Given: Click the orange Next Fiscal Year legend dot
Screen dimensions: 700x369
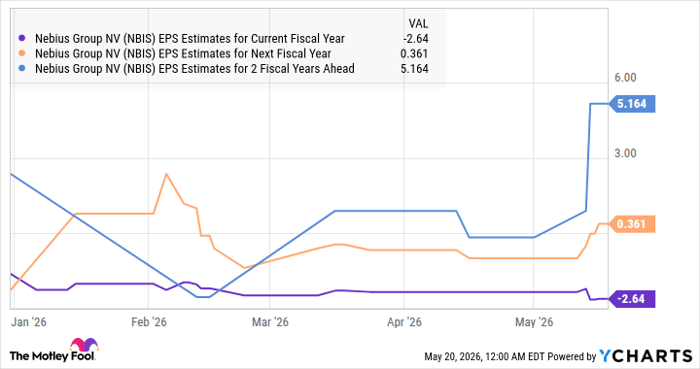Looking at the screenshot, I should point(22,54).
